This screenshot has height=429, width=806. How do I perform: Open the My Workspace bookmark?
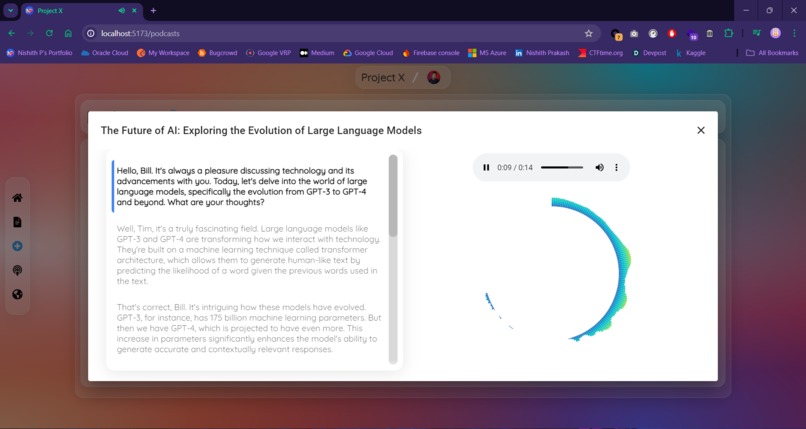coord(163,53)
